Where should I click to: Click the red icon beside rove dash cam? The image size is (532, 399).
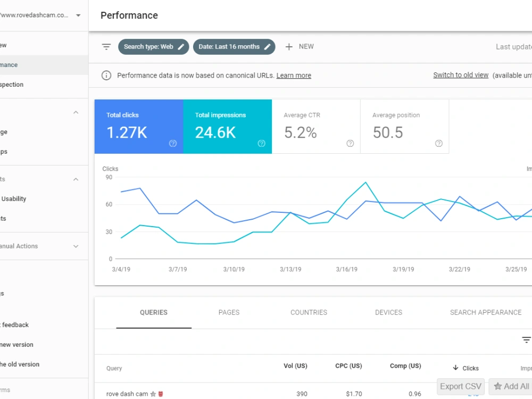[161, 394]
